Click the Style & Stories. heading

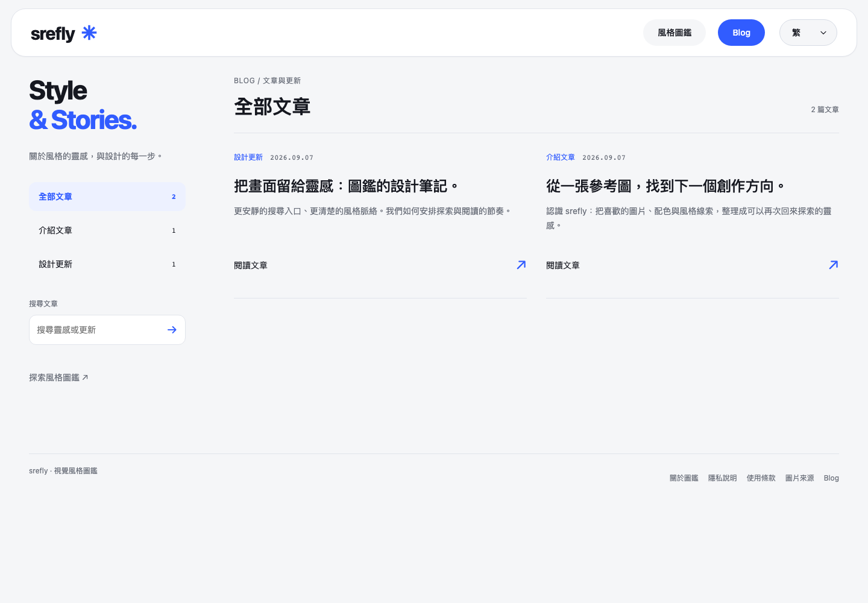[83, 106]
